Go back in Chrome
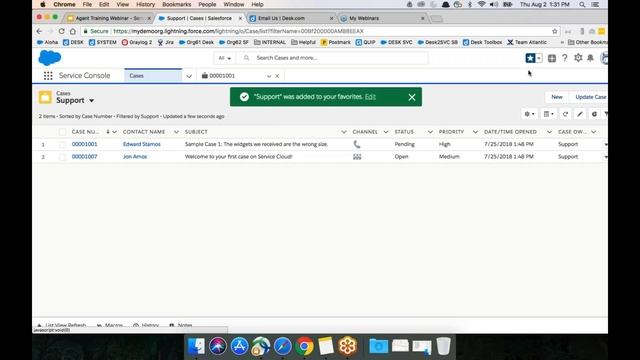This screenshot has width=640, height=360. click(x=39, y=31)
